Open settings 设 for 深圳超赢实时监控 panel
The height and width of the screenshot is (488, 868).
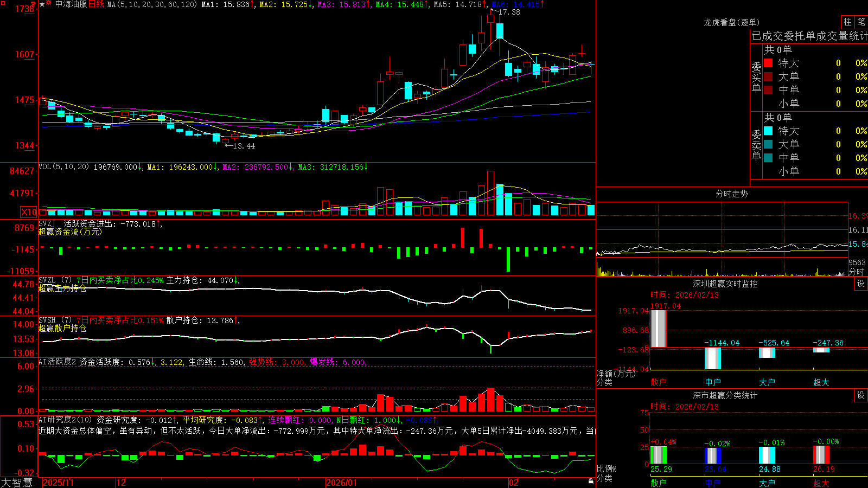[x=861, y=284]
